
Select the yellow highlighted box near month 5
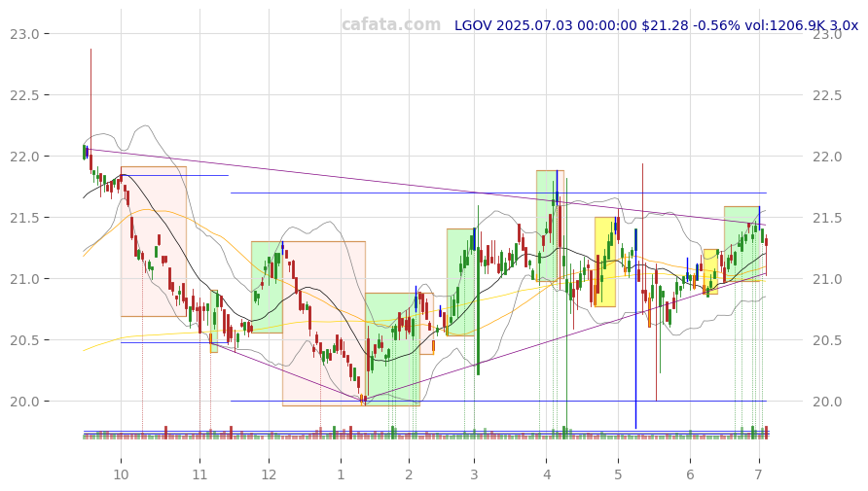[x=605, y=263]
